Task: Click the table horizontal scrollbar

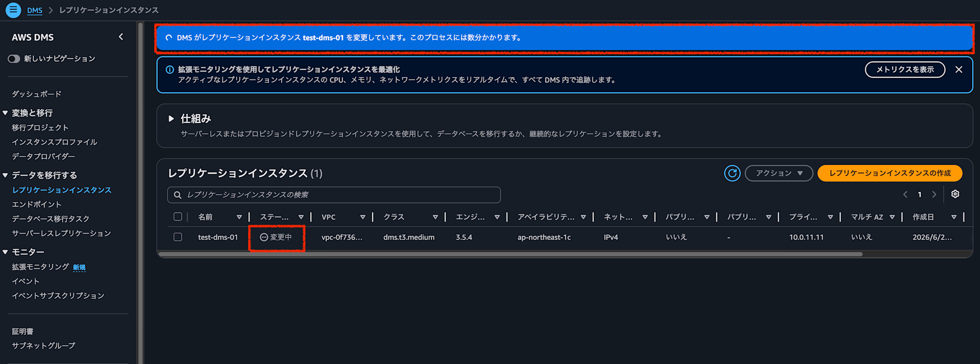Action: click(510, 254)
